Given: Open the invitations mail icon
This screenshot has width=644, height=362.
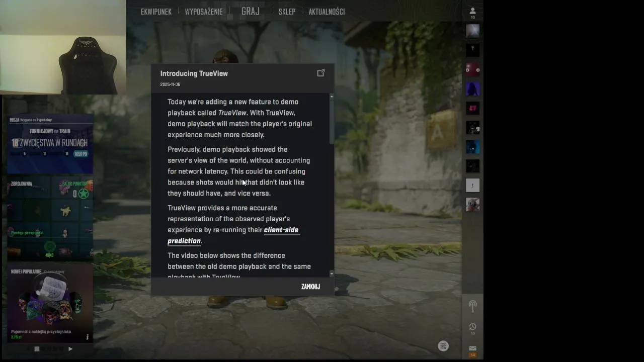Looking at the screenshot, I should tap(472, 348).
